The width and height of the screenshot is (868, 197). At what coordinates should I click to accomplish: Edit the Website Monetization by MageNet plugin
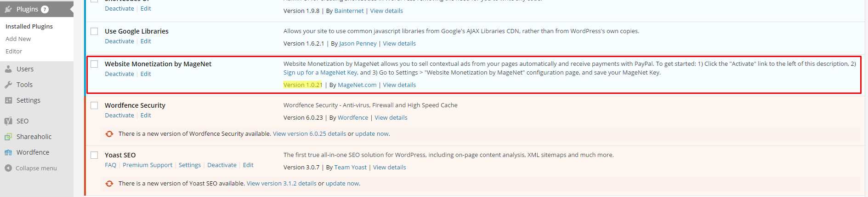tap(146, 74)
